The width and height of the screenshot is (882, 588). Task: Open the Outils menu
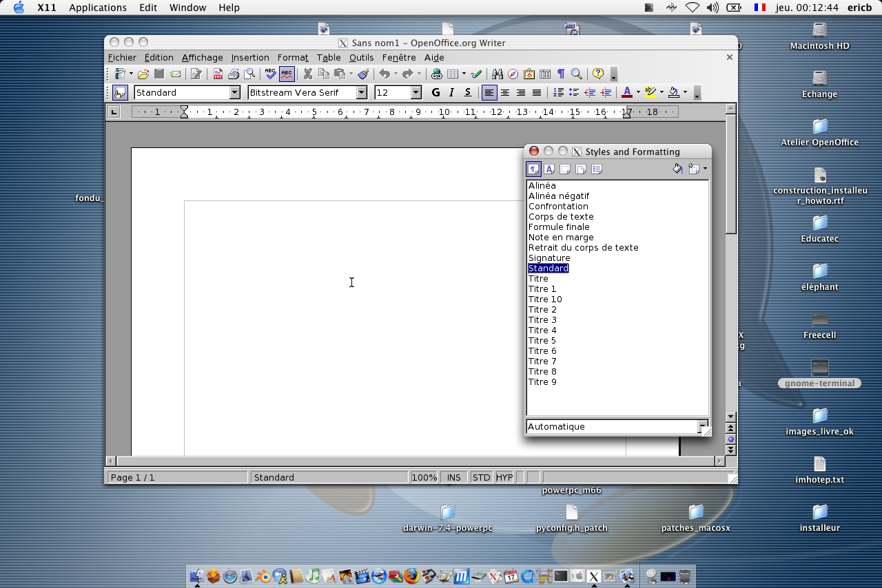(x=361, y=58)
